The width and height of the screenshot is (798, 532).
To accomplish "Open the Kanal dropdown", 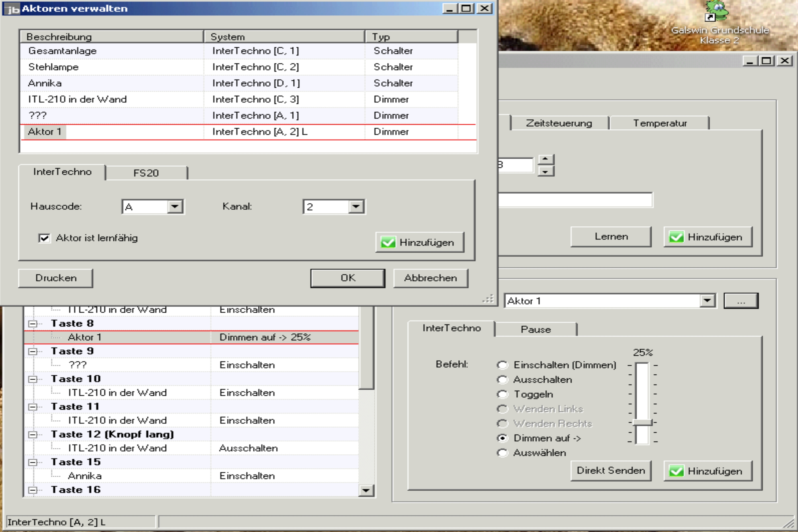I will pyautogui.click(x=356, y=207).
